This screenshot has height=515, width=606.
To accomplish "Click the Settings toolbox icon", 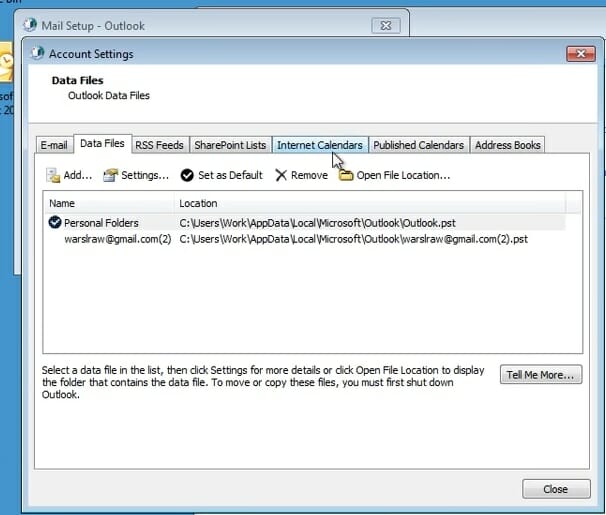I will coord(110,175).
